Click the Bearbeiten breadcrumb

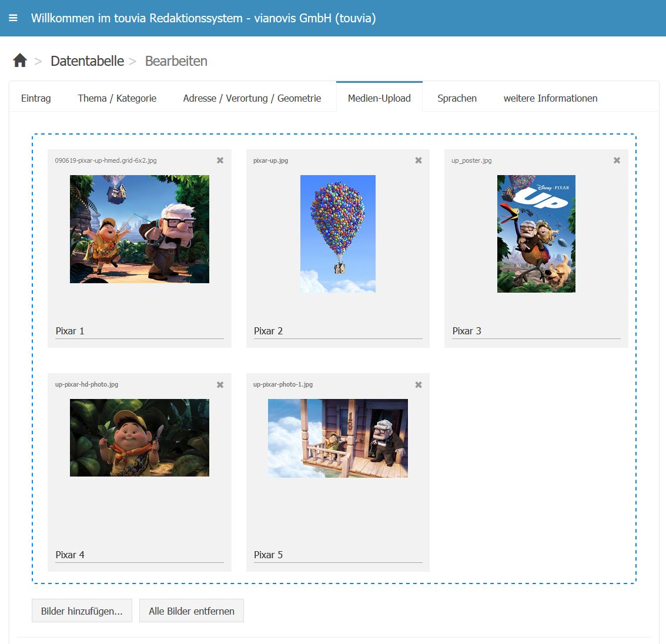click(x=176, y=61)
